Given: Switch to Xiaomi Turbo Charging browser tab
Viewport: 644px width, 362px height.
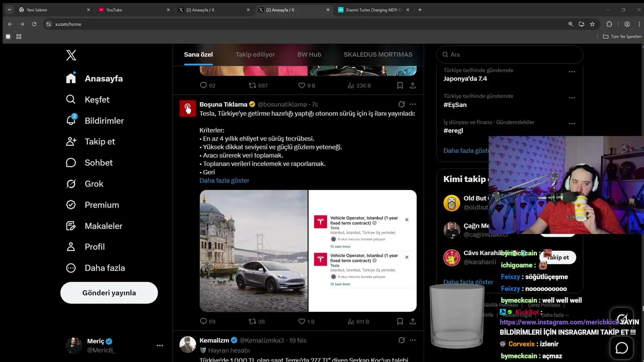Looking at the screenshot, I should coord(374,10).
